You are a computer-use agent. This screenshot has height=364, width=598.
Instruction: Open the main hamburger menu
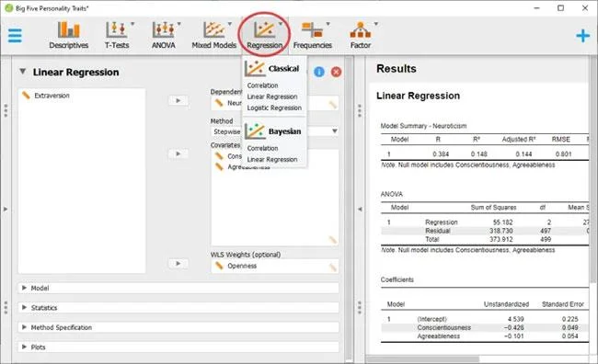point(15,36)
